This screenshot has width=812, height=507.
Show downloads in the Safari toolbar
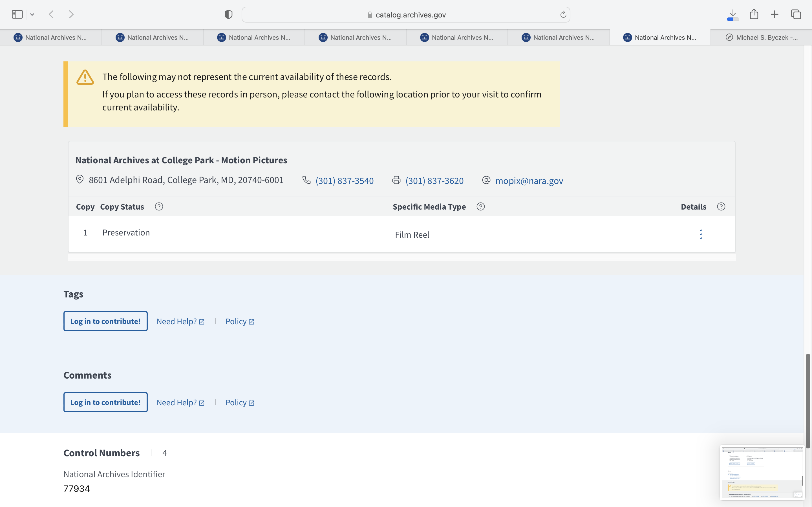[x=733, y=14]
